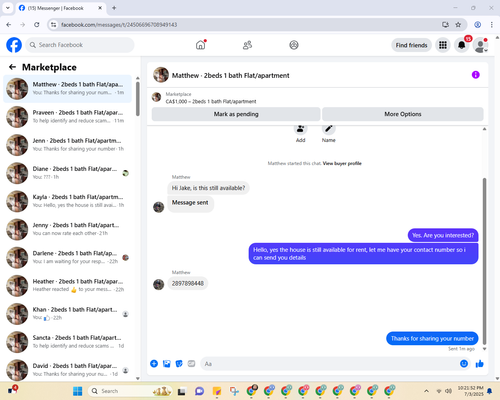Image resolution: width=500 pixels, height=400 pixels.
Task: Go back using the Marketplace arrow
Action: click(12, 67)
